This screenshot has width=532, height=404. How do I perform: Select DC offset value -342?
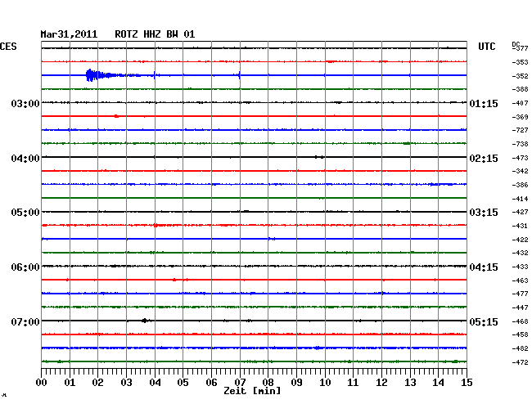(x=521, y=171)
